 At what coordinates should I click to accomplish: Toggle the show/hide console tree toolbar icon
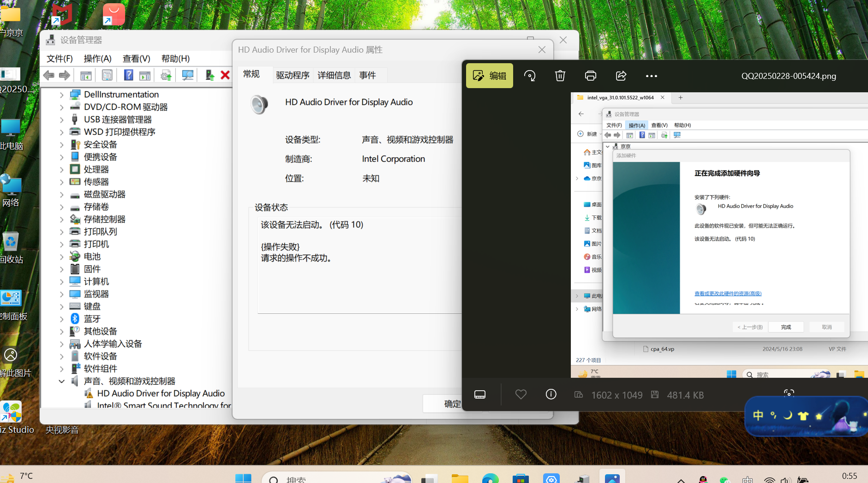86,75
